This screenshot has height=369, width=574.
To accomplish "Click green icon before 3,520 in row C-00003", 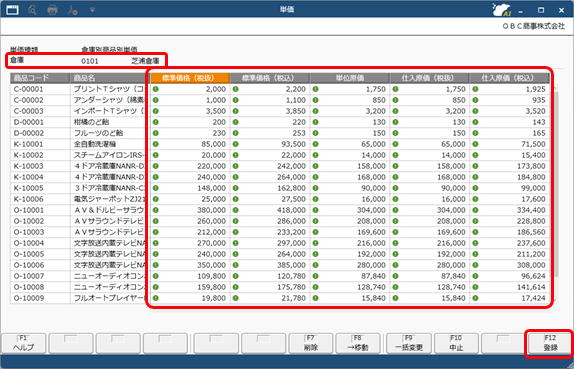I will 475,111.
